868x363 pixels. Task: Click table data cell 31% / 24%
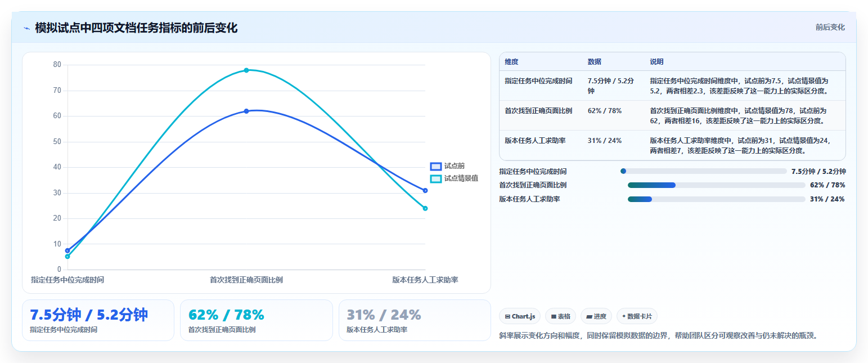pos(605,141)
